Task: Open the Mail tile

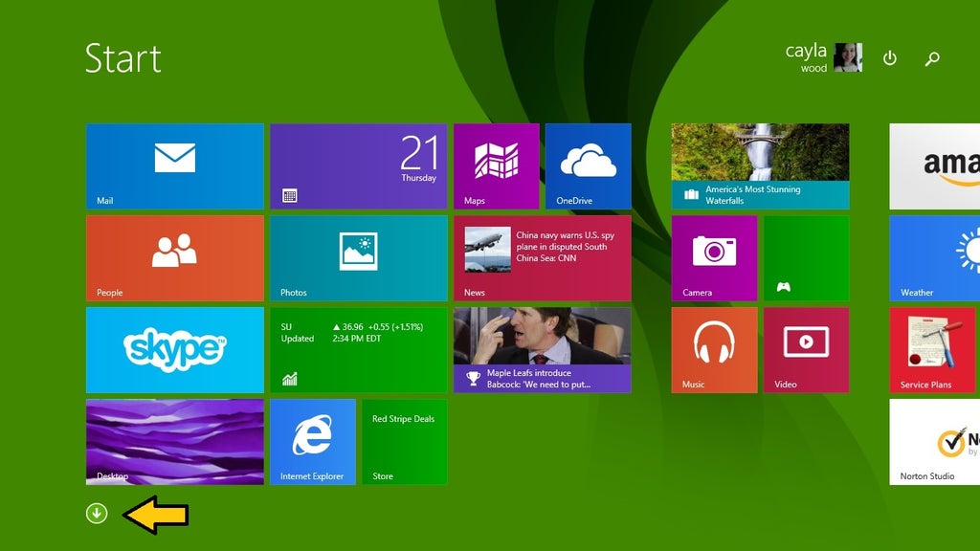Action: [175, 166]
